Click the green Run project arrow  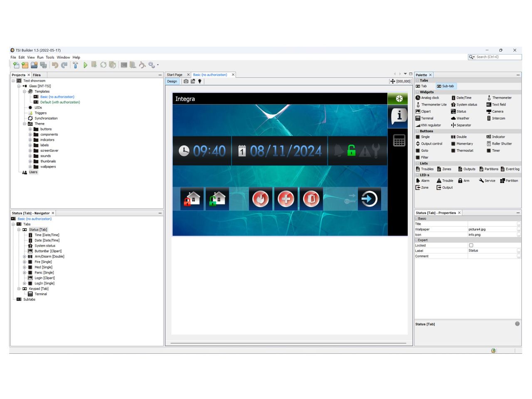point(85,65)
